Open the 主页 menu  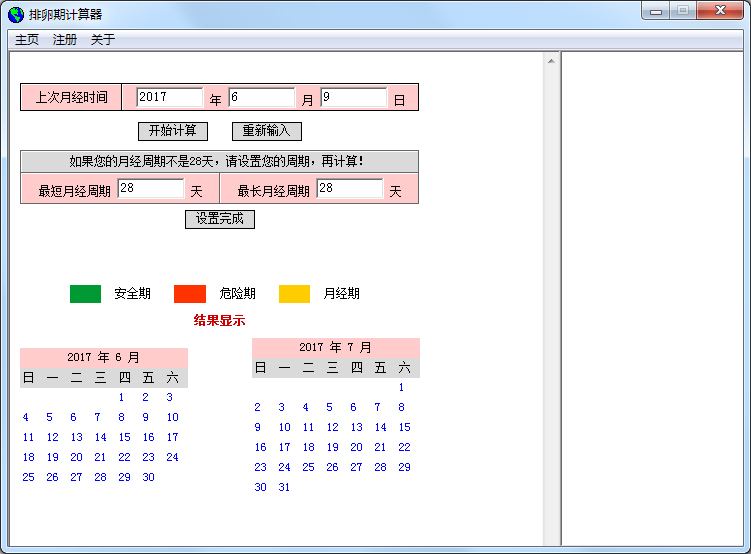(27, 40)
